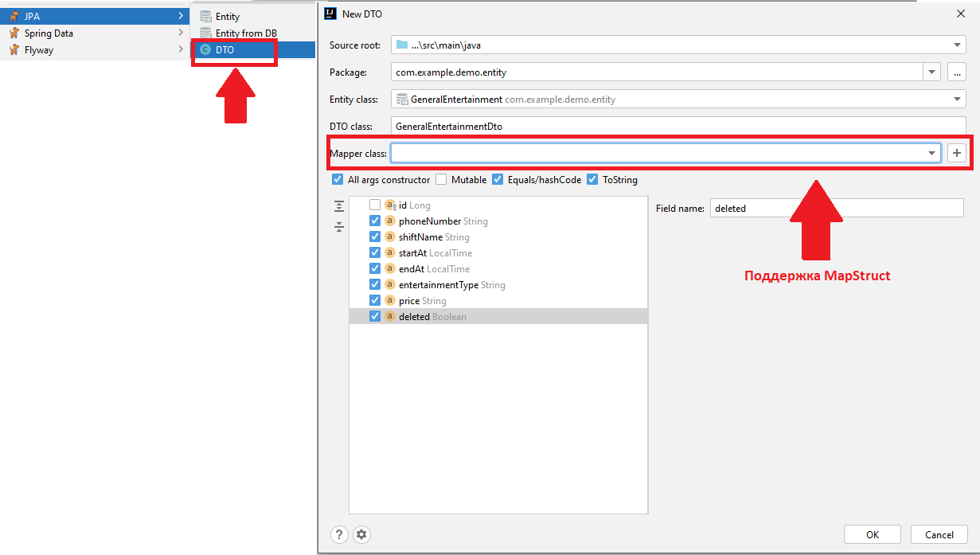Click the JPA buddy icon in menu
This screenshot has width=980, height=555.
point(14,16)
